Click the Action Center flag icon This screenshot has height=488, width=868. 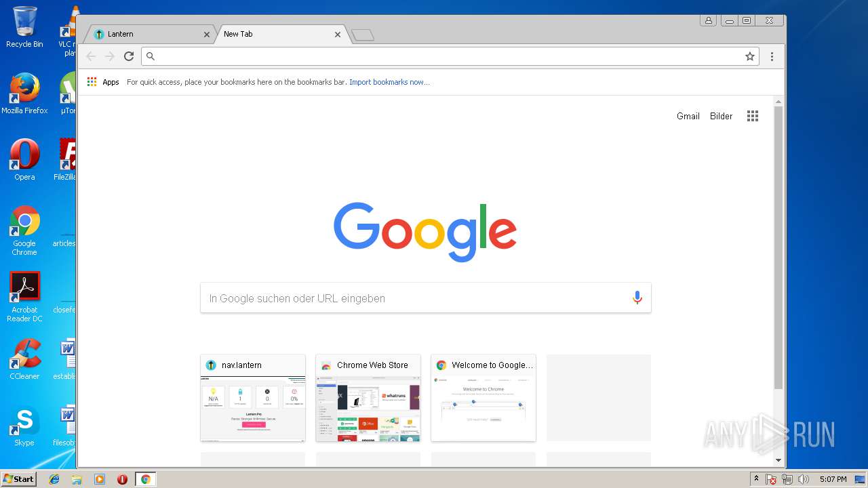(x=771, y=479)
